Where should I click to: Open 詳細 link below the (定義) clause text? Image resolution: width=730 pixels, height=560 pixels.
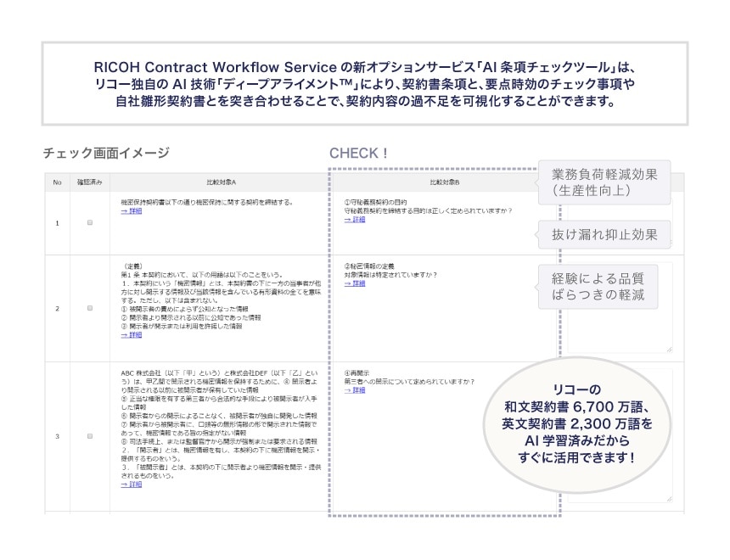[x=131, y=334]
